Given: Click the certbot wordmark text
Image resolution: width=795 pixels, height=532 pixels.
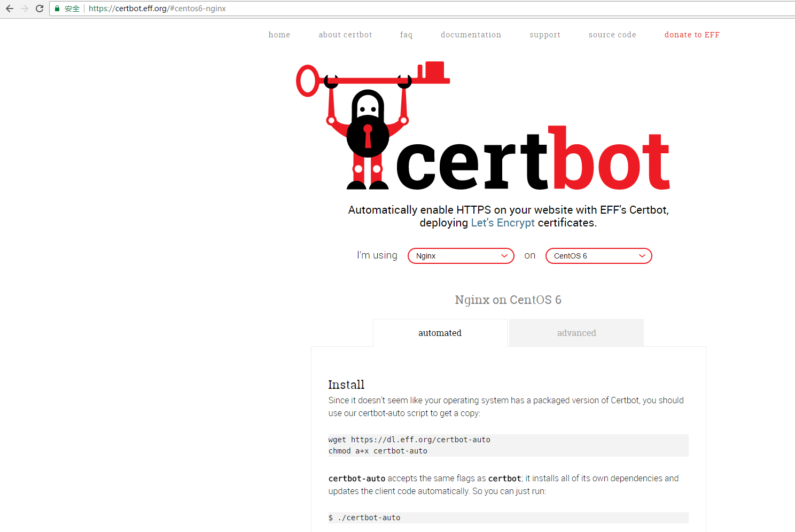Looking at the screenshot, I should [533, 159].
